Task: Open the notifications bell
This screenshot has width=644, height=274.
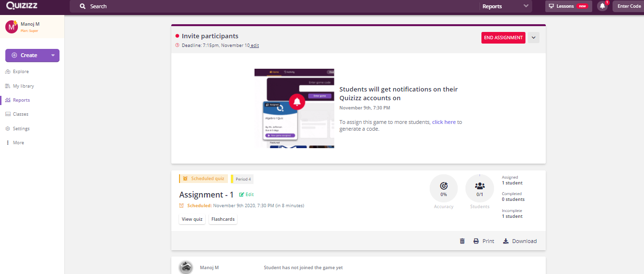Action: (602, 6)
